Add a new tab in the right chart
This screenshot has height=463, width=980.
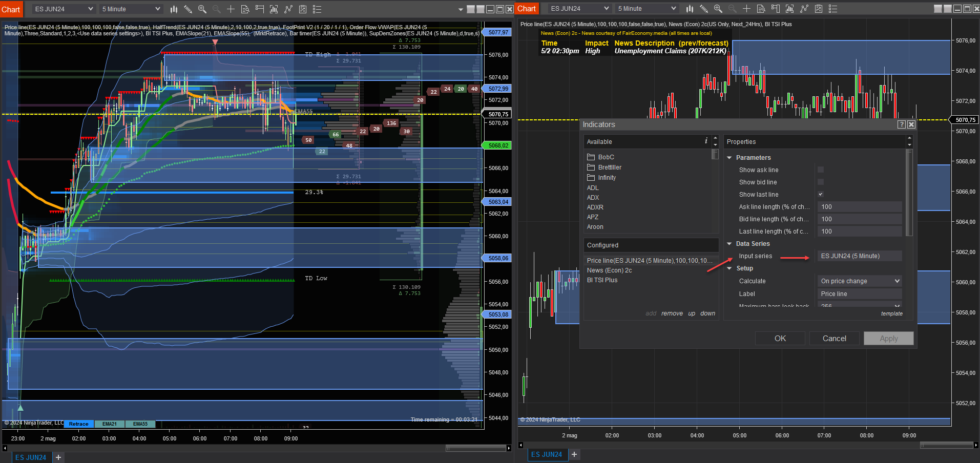tap(574, 454)
